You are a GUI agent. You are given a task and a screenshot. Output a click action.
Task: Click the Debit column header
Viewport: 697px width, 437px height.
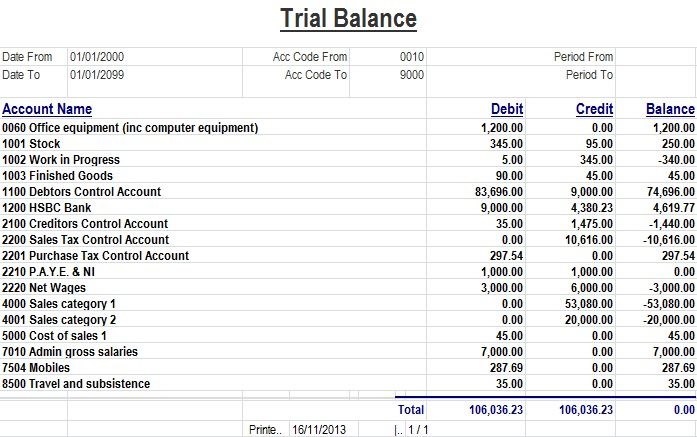[507, 109]
